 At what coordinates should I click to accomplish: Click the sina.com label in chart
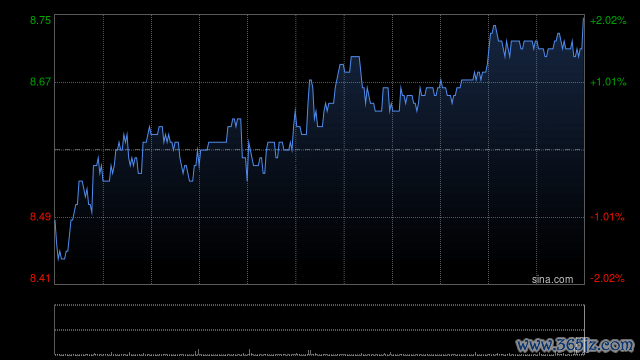coord(552,279)
